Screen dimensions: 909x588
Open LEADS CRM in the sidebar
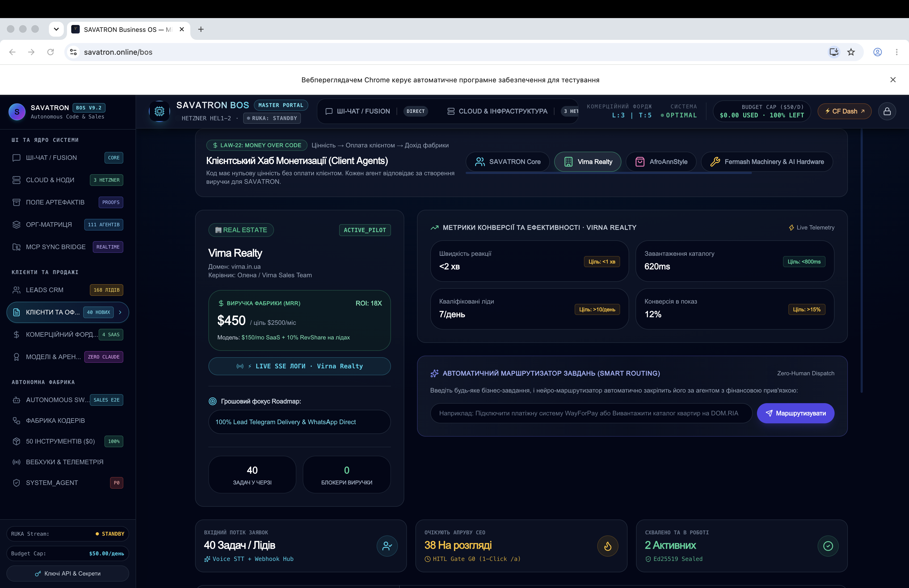pos(68,290)
